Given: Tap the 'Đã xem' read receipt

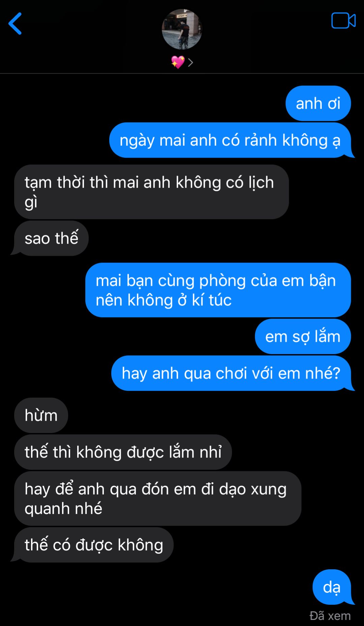Looking at the screenshot, I should click(x=330, y=616).
